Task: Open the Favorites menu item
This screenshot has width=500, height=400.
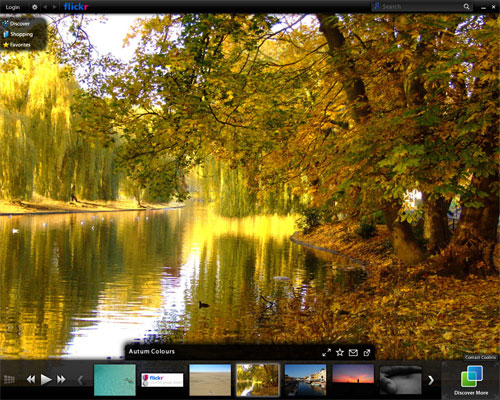Action: tap(17, 45)
